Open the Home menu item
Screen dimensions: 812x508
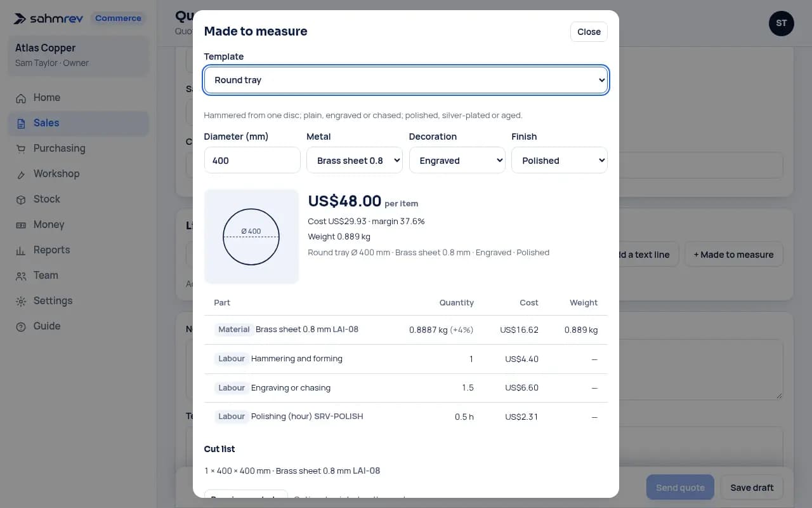tap(79, 98)
